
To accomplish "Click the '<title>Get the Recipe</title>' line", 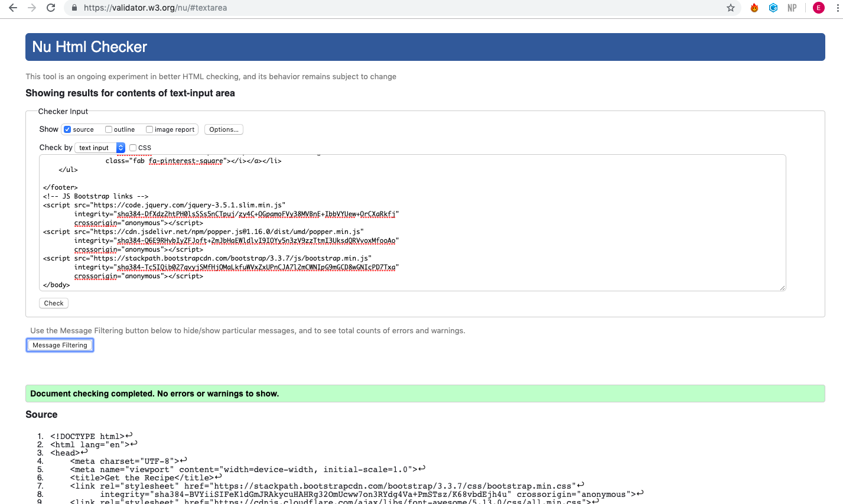I will (142, 477).
